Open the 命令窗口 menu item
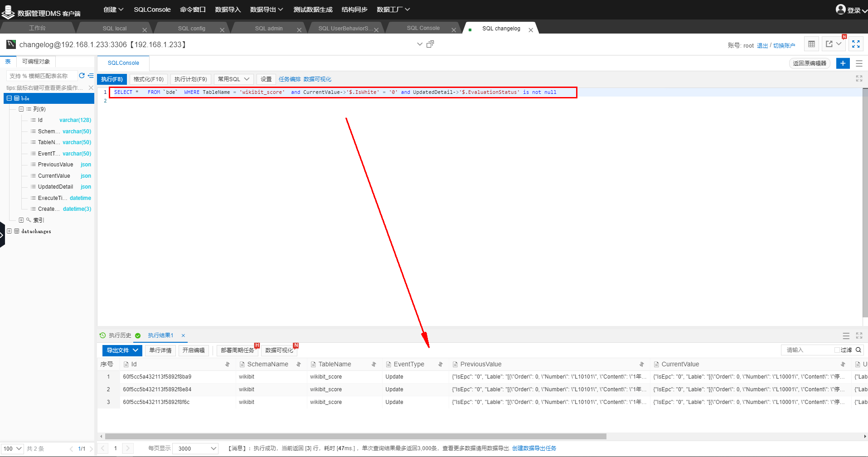The width and height of the screenshot is (868, 457). pyautogui.click(x=193, y=10)
